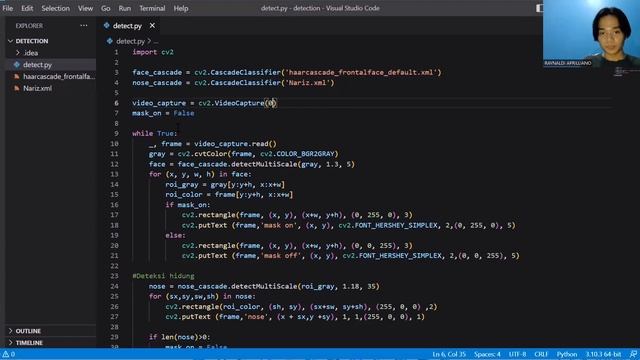Select language mode Python in status bar
Image resolution: width=640 pixels, height=360 pixels.
(567, 354)
